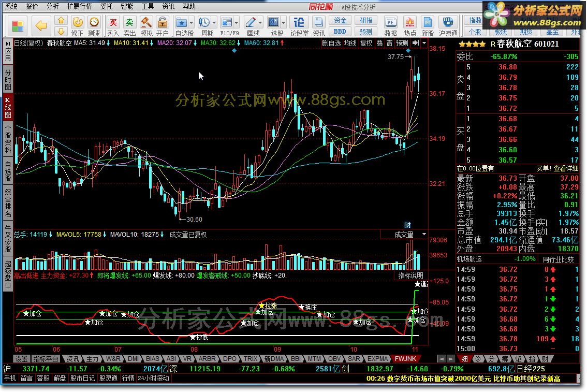Open 股市日记 in the status bar
Screen dimensions: 587x392
coord(81,379)
